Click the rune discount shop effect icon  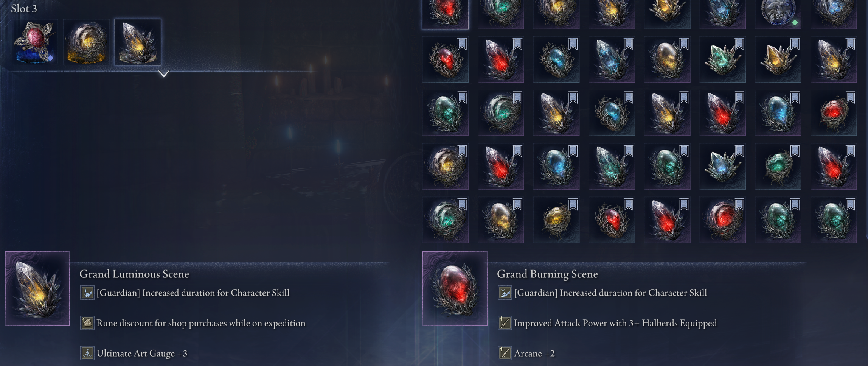[87, 323]
